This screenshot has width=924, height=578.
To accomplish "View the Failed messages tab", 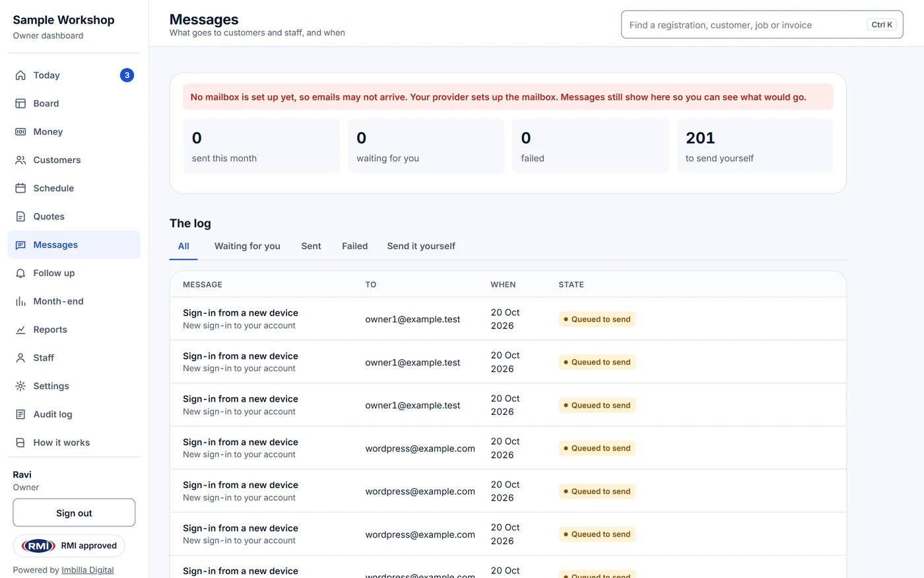I will pos(354,246).
